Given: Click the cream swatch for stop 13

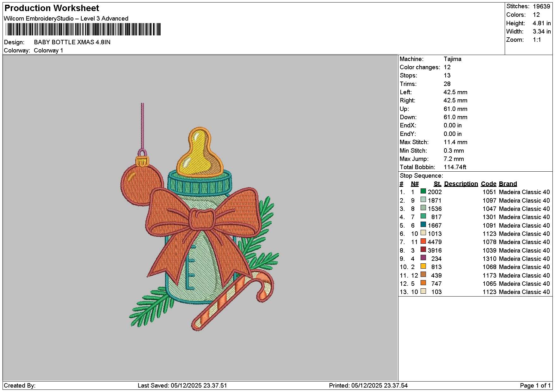Looking at the screenshot, I should click(423, 291).
